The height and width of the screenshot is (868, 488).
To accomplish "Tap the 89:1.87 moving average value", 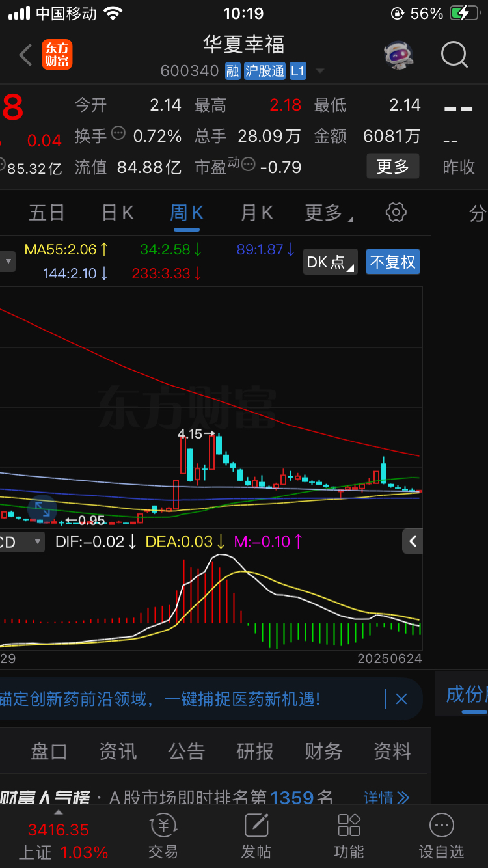I will (266, 249).
